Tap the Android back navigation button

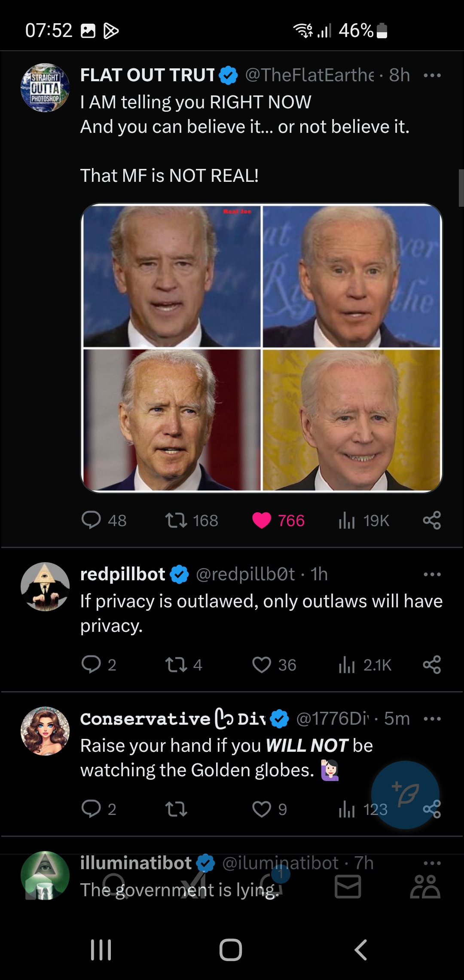[360, 949]
